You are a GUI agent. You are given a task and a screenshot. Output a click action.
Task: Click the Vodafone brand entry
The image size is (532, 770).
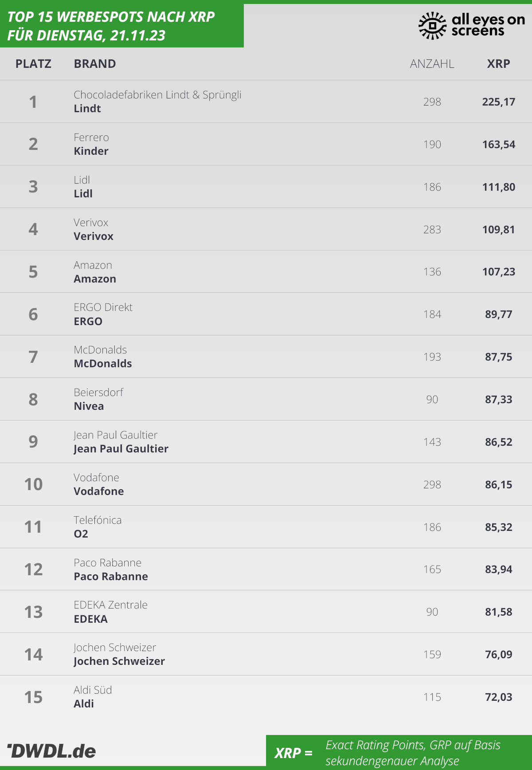click(x=99, y=491)
